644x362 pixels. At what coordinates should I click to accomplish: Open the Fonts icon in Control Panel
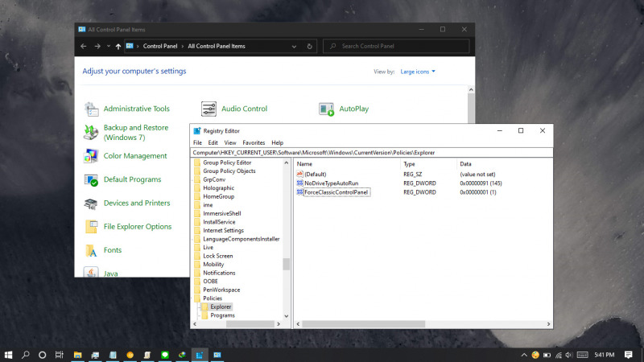coord(91,250)
